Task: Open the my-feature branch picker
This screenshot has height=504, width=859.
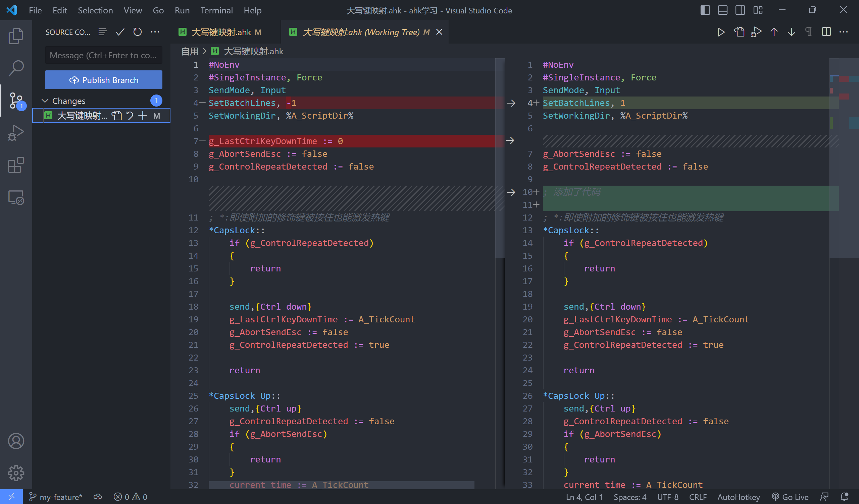Action: [x=56, y=497]
